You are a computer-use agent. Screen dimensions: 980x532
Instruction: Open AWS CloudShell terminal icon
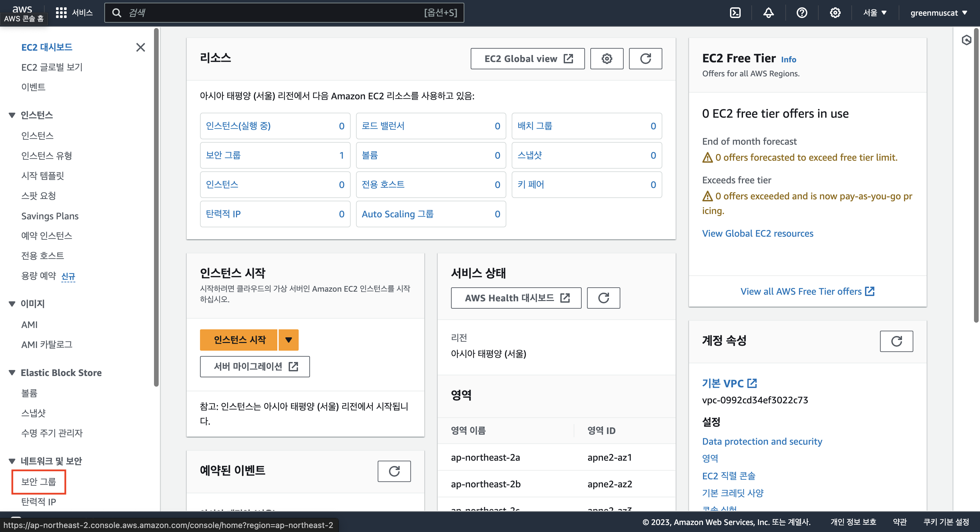point(735,13)
